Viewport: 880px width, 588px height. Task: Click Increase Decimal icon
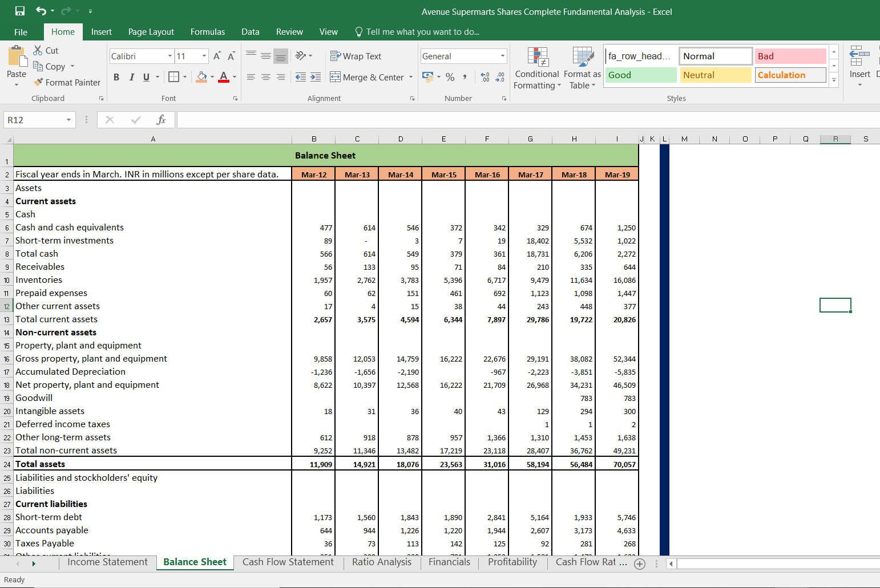[x=485, y=76]
